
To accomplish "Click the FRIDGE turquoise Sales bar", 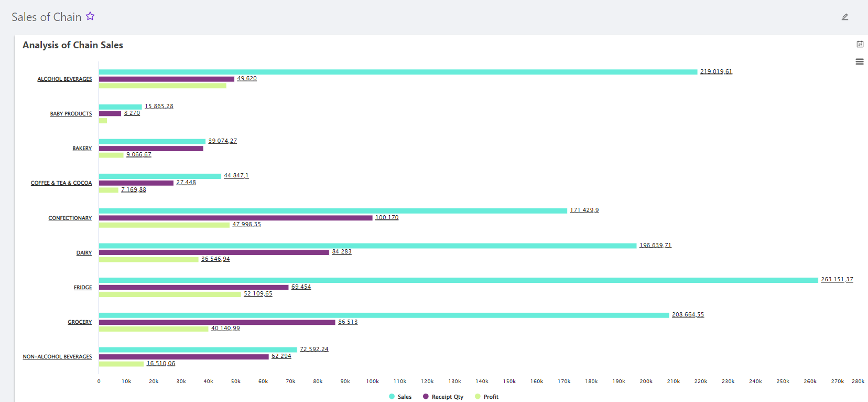I will click(458, 280).
